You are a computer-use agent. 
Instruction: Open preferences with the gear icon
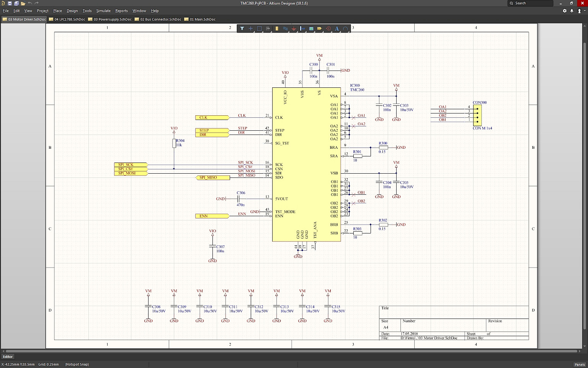(x=565, y=11)
